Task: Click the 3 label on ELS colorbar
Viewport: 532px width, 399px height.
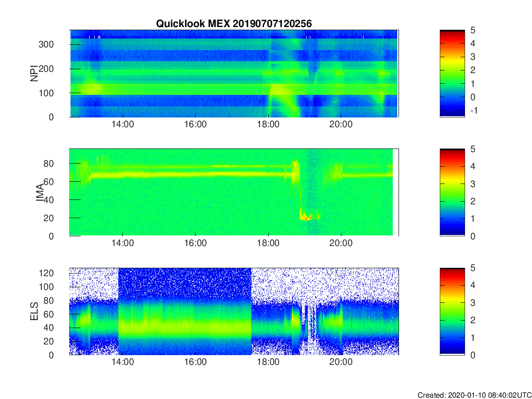Action: [473, 303]
